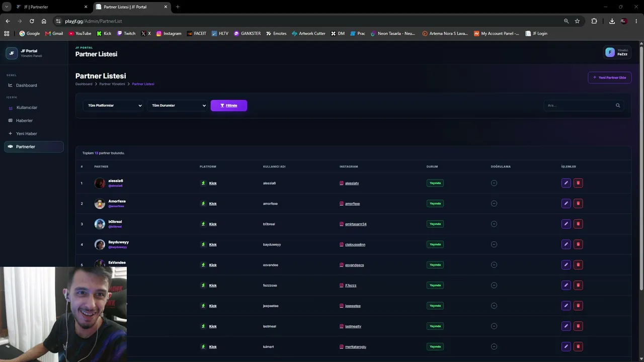Delete the b0breal partner row
Screen dimensions: 644x362
(x=578, y=224)
